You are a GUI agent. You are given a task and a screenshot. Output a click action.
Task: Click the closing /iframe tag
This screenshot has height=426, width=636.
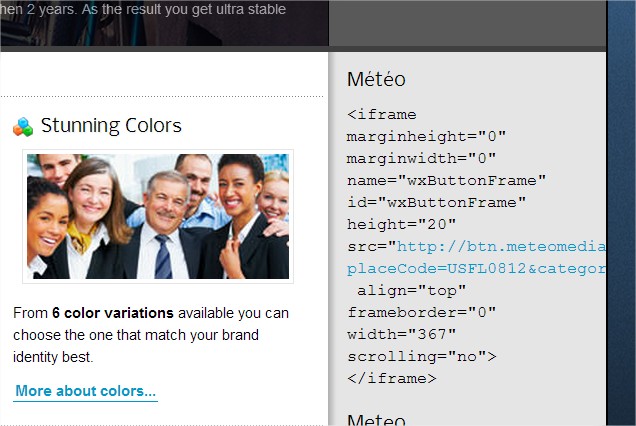click(392, 379)
